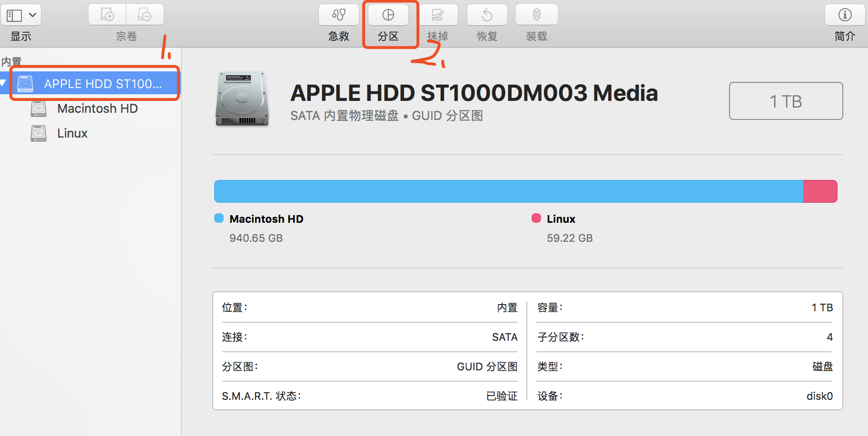Image resolution: width=868 pixels, height=436 pixels.
Task: Click the 'S.M.A.R.T. 状态:' label
Action: (261, 396)
